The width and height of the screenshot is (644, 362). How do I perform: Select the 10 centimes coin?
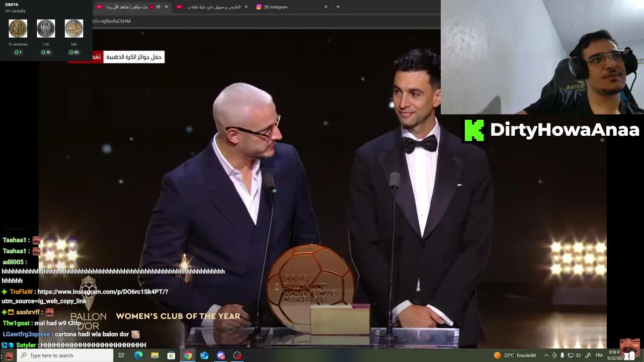(18, 29)
